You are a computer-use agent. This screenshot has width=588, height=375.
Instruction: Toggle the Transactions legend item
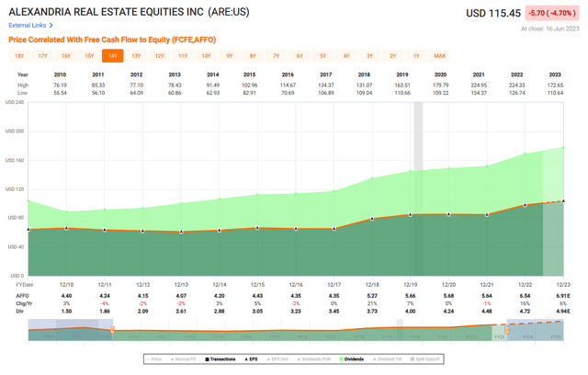click(220, 359)
